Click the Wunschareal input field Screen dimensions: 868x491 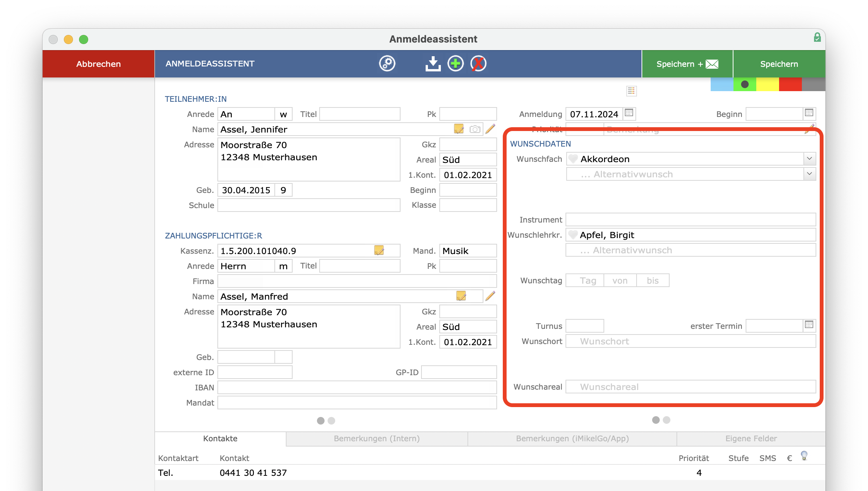tap(691, 387)
